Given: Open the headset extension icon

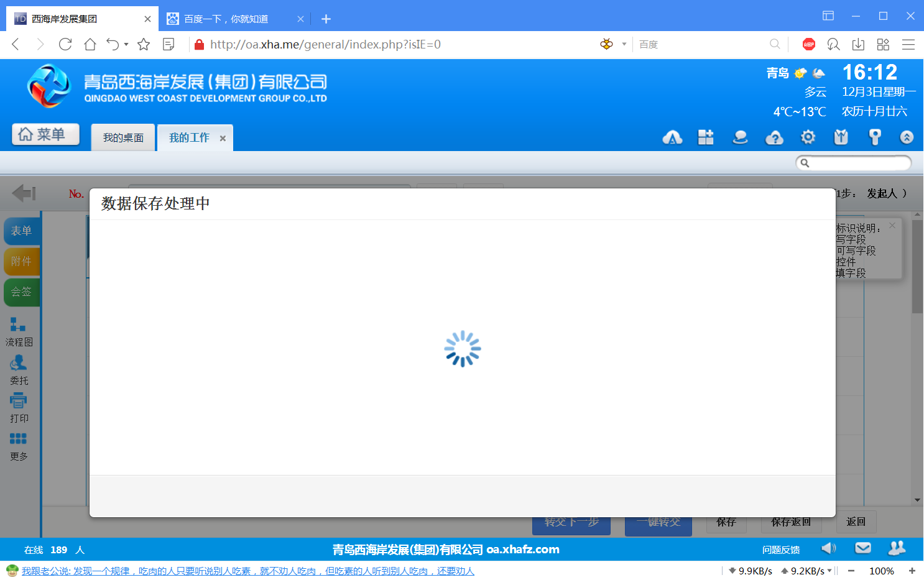Looking at the screenshot, I should (x=833, y=44).
